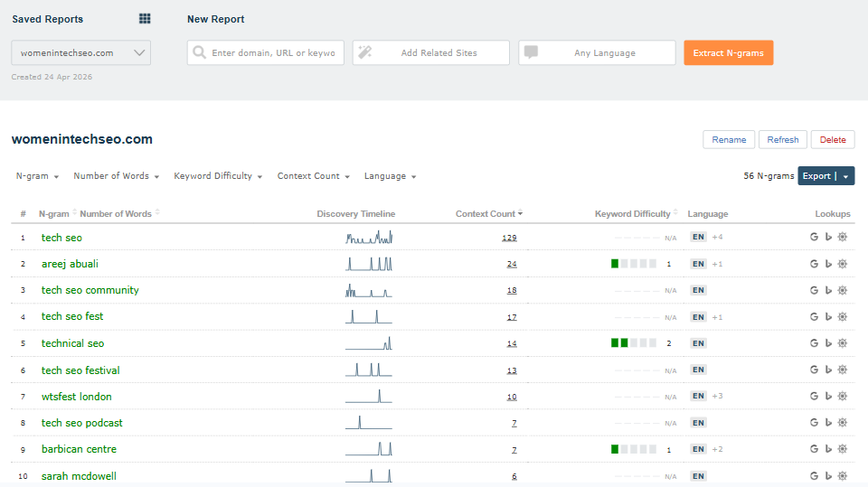Open the areej abuali n-gram

[x=70, y=264]
